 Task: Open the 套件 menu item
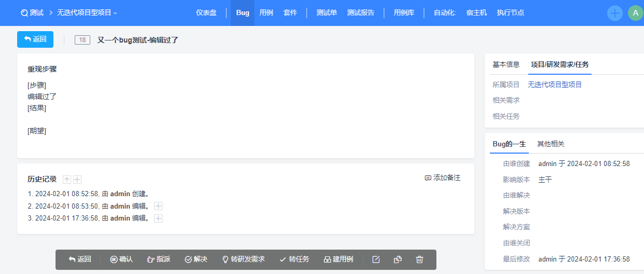pos(290,12)
